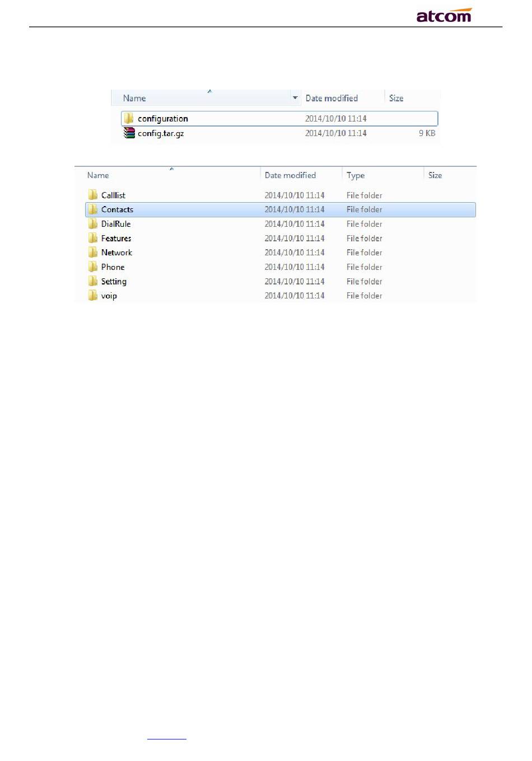
Task: Select the 'Features' folder name
Action: pos(116,238)
